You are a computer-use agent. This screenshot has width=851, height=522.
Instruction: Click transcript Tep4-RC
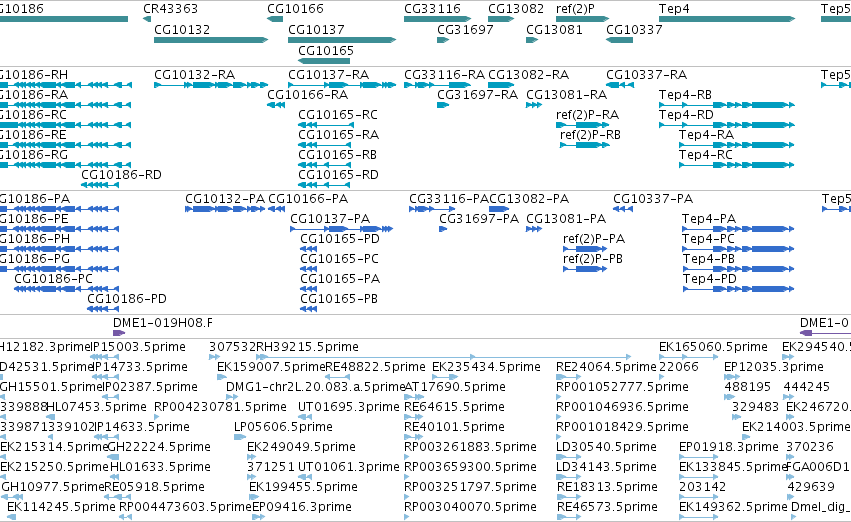(736, 165)
